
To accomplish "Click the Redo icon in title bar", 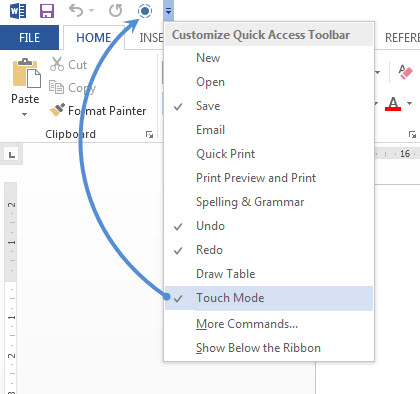I will [115, 11].
